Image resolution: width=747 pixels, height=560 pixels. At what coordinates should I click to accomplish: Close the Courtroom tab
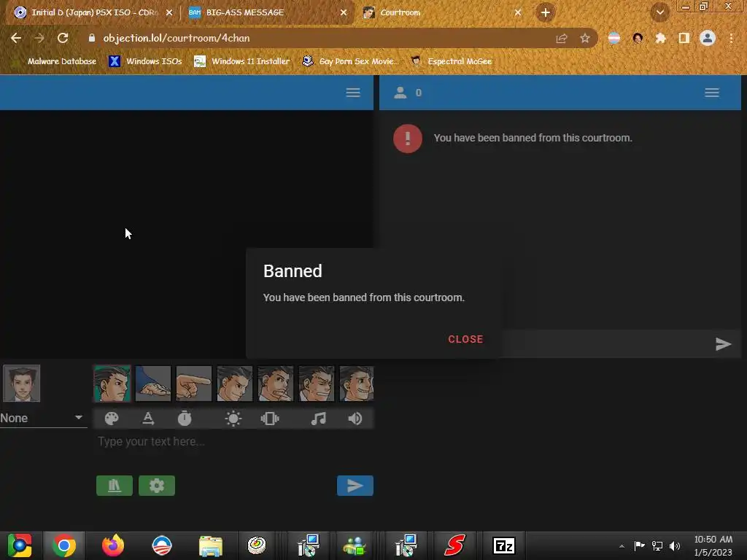(518, 12)
